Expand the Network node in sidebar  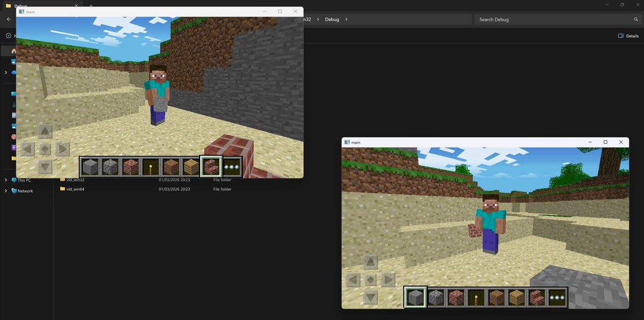point(6,191)
